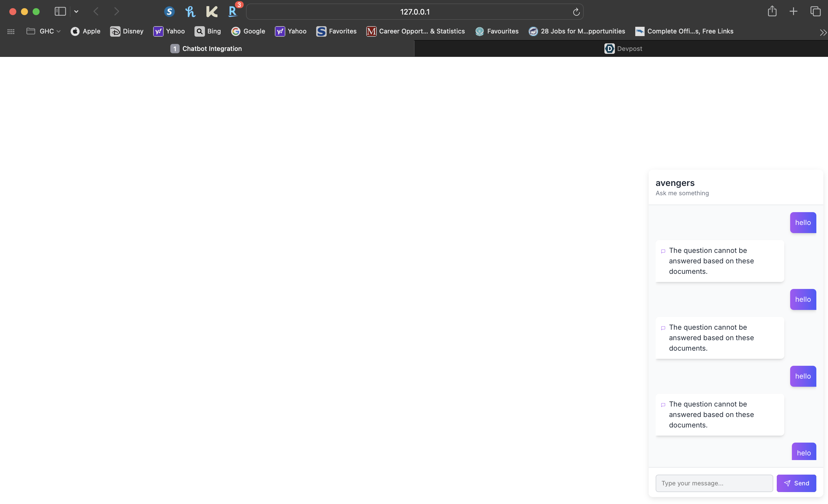
Task: Show the tab overview icon
Action: click(815, 11)
